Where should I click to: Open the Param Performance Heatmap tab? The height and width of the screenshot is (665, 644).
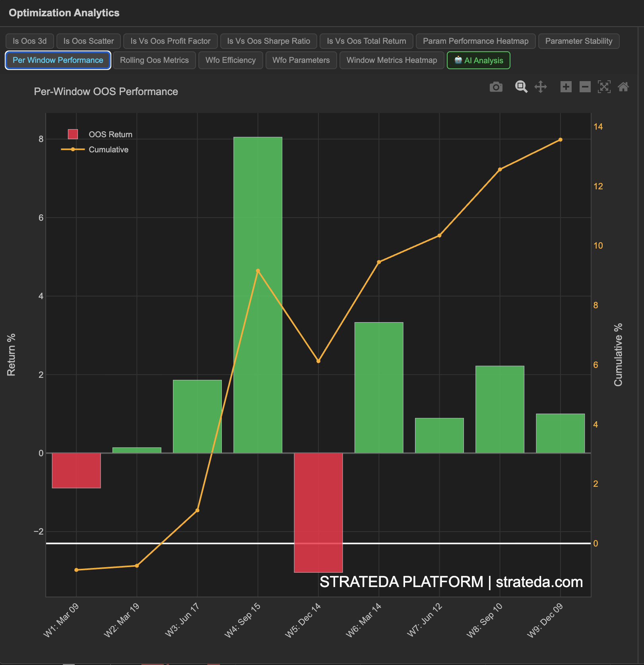point(475,41)
